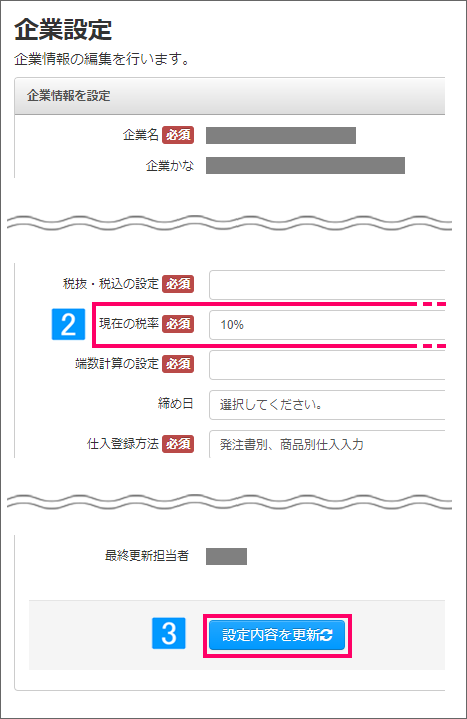467x719 pixels.
Task: Click the 企業名 input field
Action: point(281,136)
